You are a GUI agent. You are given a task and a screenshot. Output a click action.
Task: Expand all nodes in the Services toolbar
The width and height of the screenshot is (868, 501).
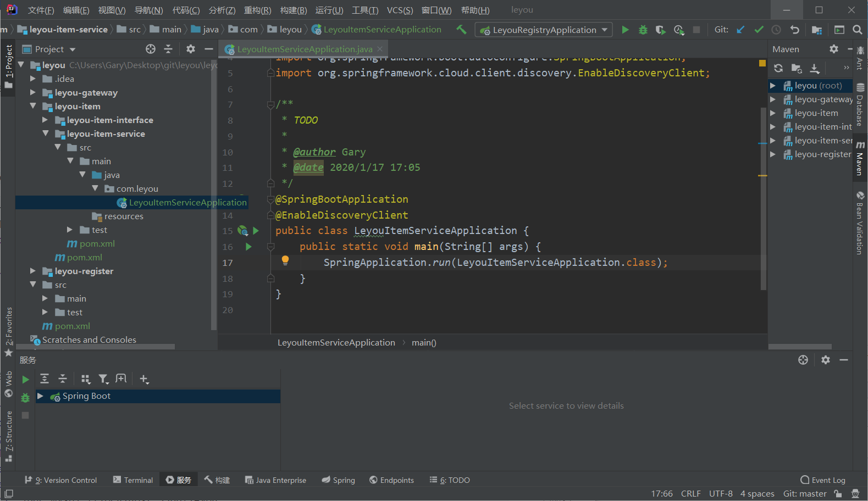(45, 378)
